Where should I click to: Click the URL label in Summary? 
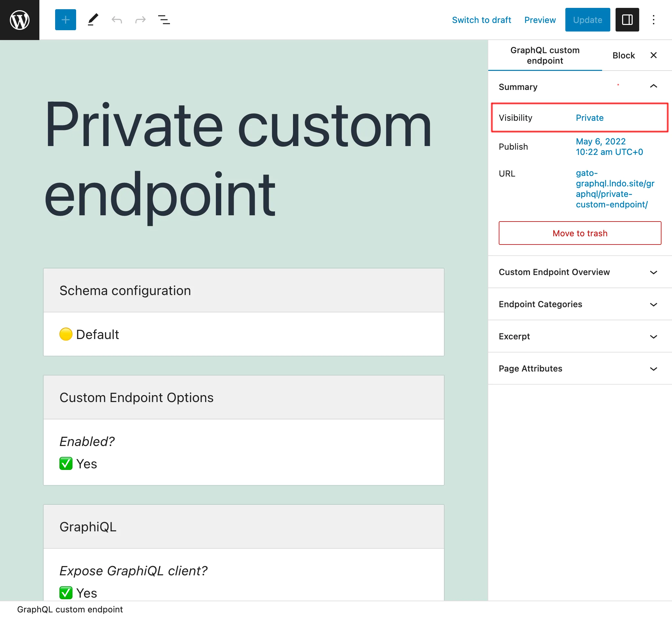507,174
